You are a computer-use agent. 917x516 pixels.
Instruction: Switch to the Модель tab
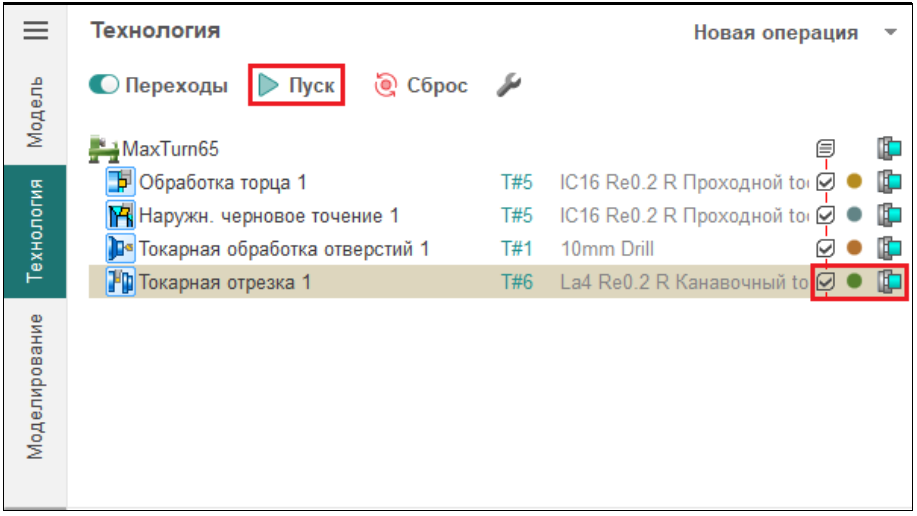click(x=35, y=111)
